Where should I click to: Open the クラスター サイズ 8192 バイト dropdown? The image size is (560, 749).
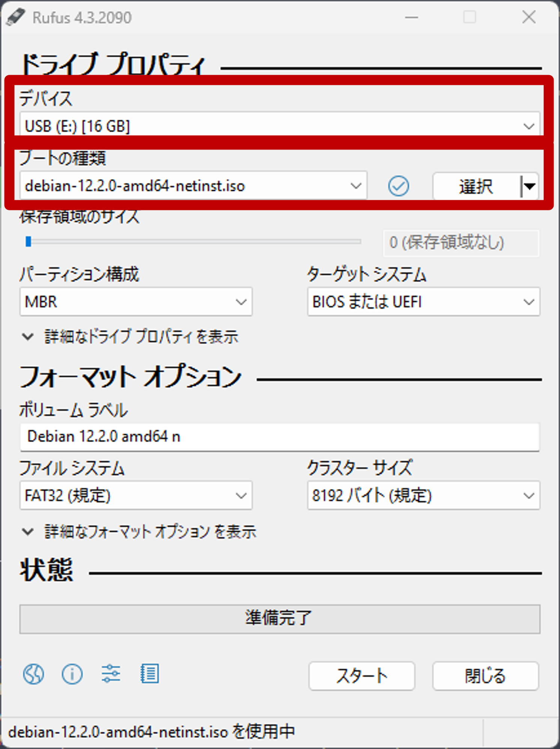point(424,495)
